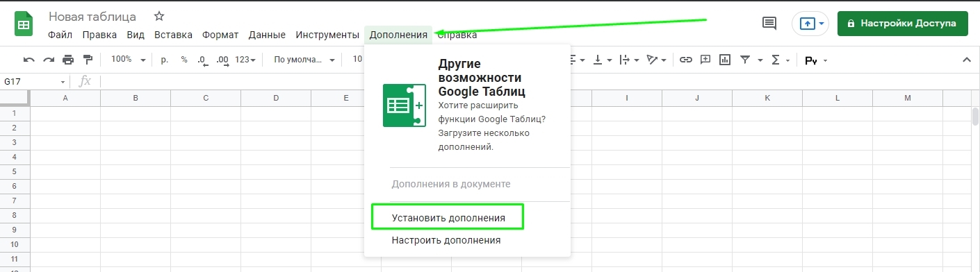The width and height of the screenshot is (980, 272).
Task: Select column J header
Action: (697, 99)
